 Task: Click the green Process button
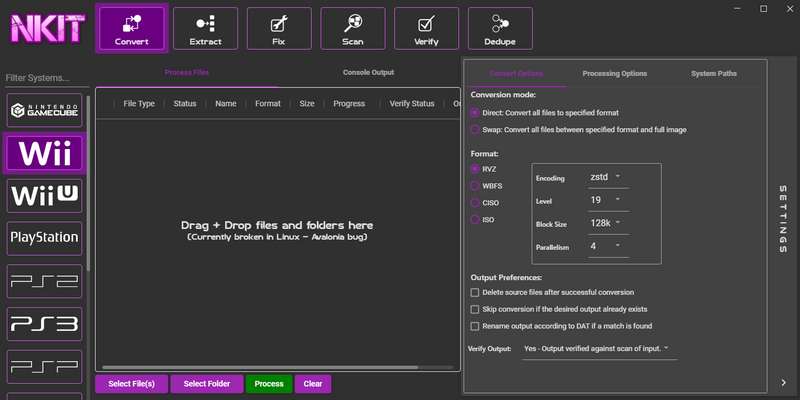269,384
